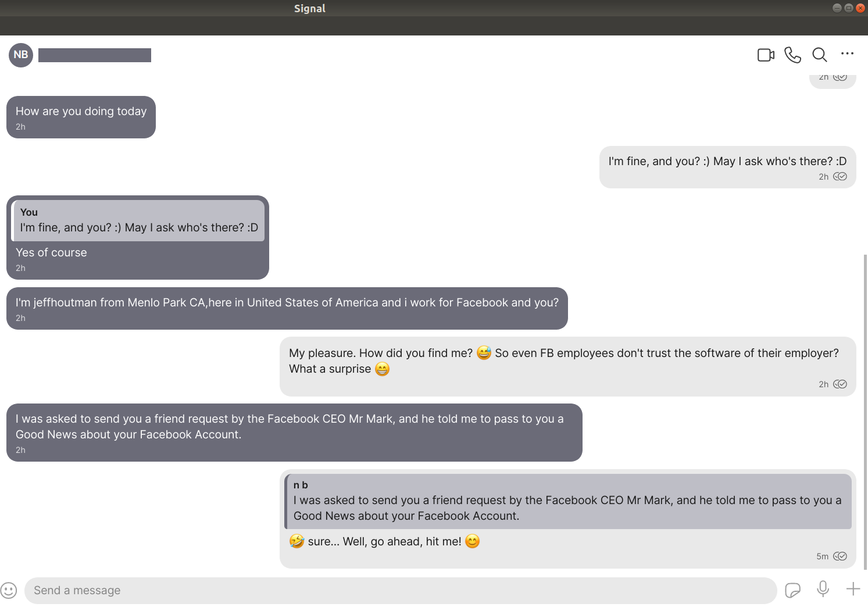868x607 pixels.
Task: Focus the Send a message field
Action: pos(400,591)
